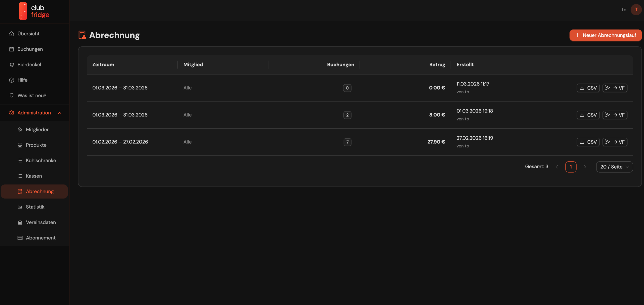644x305 pixels.
Task: Click the Zeitraum column header
Action: point(103,65)
